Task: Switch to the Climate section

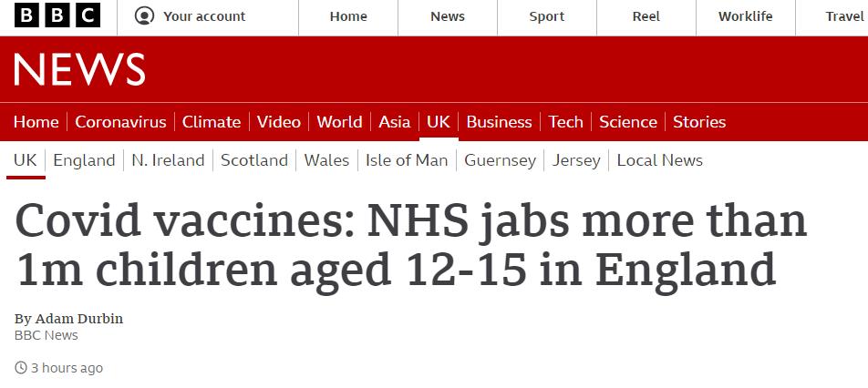Action: click(212, 122)
